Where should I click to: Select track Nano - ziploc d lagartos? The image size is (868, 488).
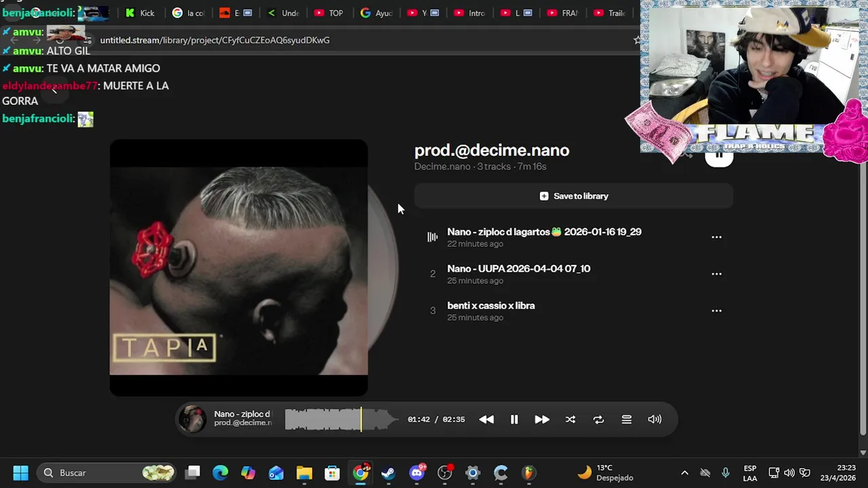click(545, 232)
